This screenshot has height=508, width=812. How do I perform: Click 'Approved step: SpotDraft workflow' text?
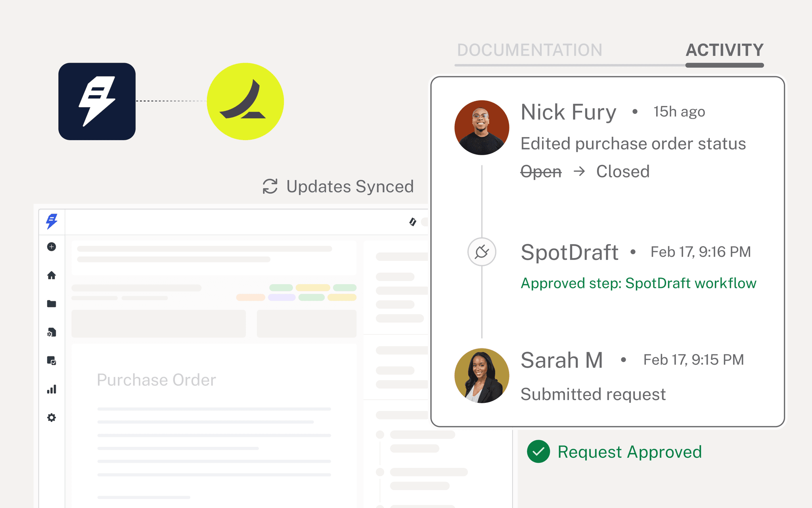(x=638, y=283)
